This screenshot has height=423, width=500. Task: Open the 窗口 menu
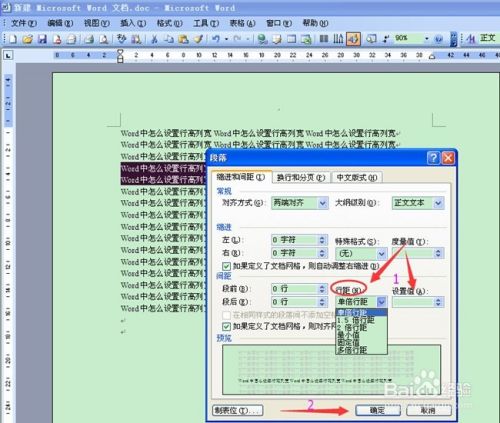(x=279, y=23)
